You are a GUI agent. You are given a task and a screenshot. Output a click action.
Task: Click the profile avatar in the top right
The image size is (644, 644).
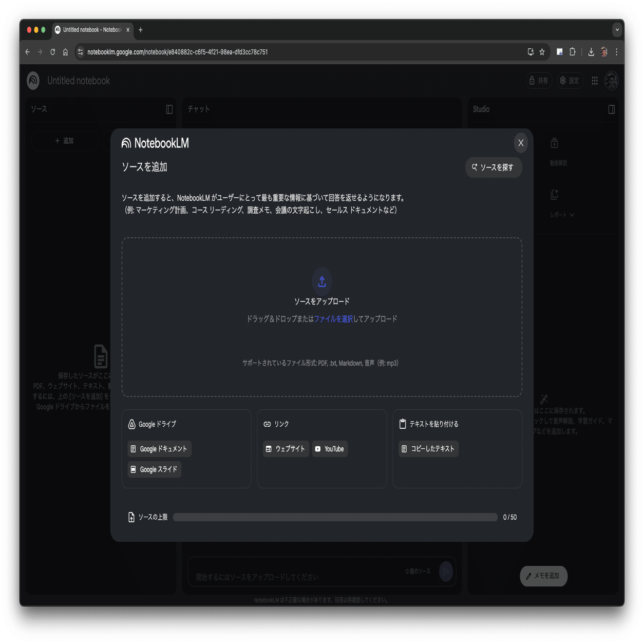point(611,80)
